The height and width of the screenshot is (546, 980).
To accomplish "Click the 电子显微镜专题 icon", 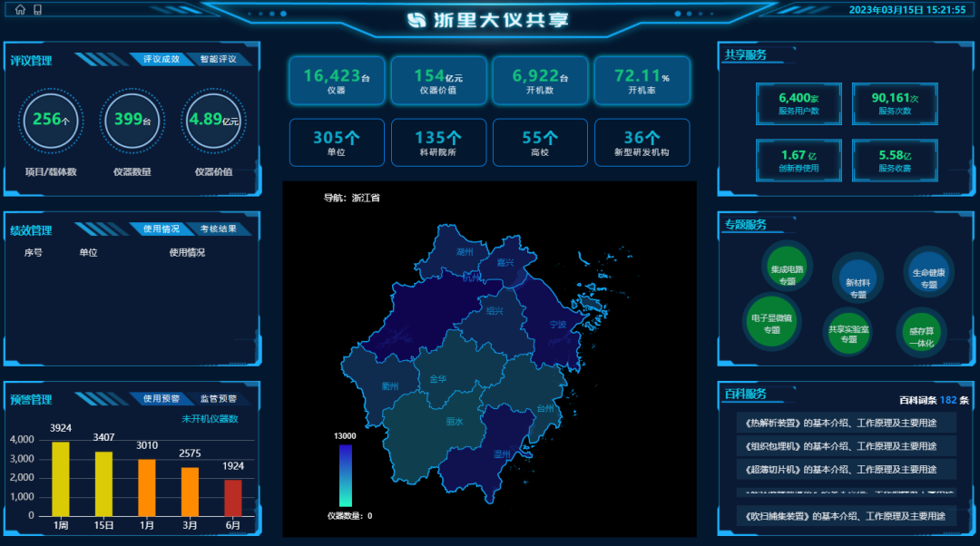I will 771,323.
